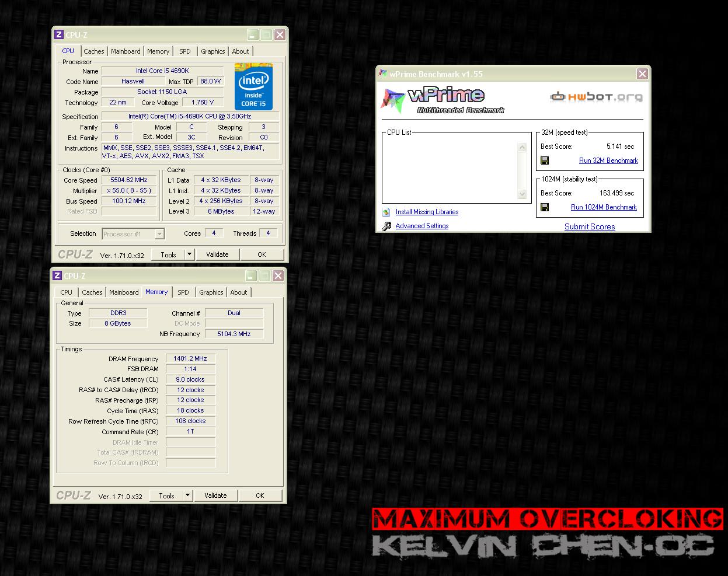Click the Intel Core i5 badge
The width and height of the screenshot is (728, 576).
point(253,86)
